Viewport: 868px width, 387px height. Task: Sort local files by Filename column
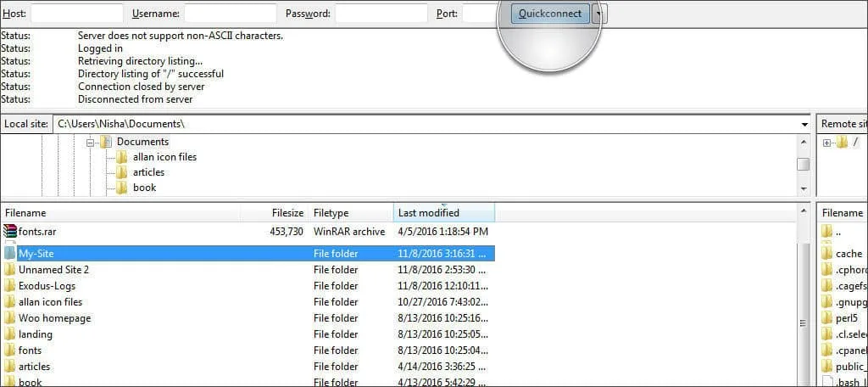120,213
